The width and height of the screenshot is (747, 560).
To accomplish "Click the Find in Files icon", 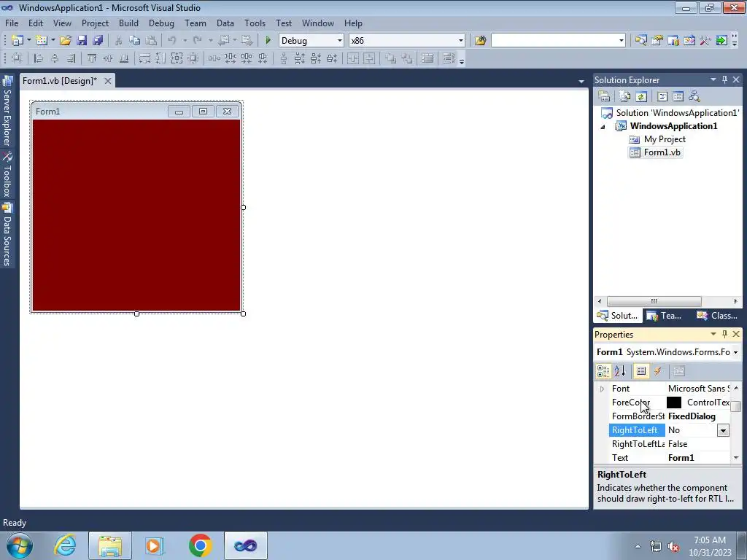I will (480, 41).
